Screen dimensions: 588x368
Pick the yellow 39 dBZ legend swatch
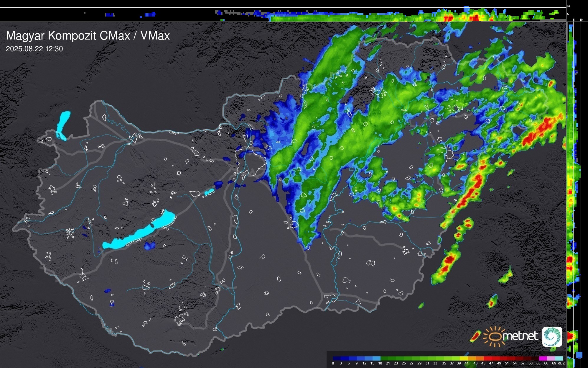[463, 358]
